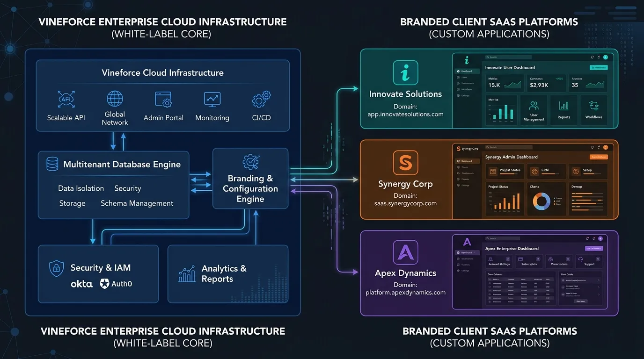Click the purple button beside Apex Enterprise Dashboard
The image size is (644, 359).
(594, 249)
